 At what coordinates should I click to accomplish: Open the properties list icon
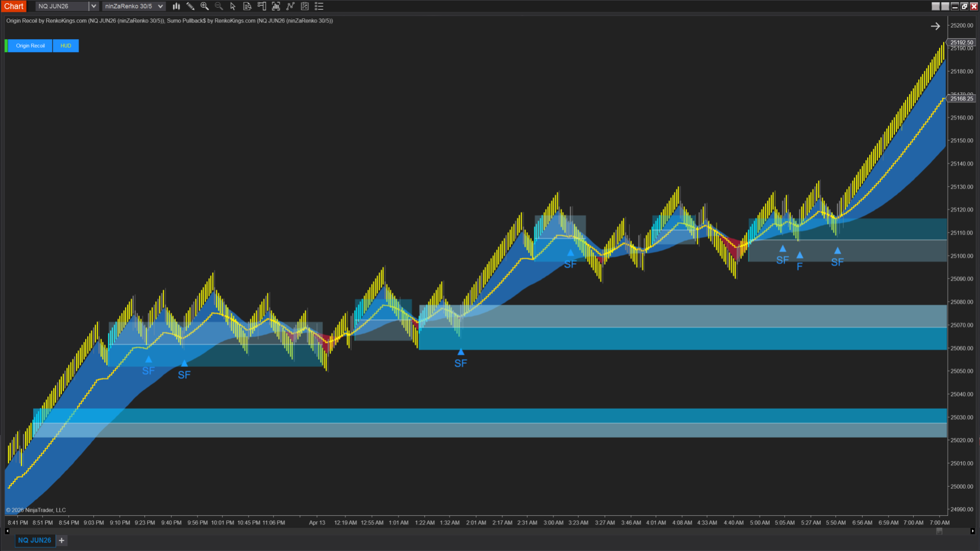pos(319,6)
